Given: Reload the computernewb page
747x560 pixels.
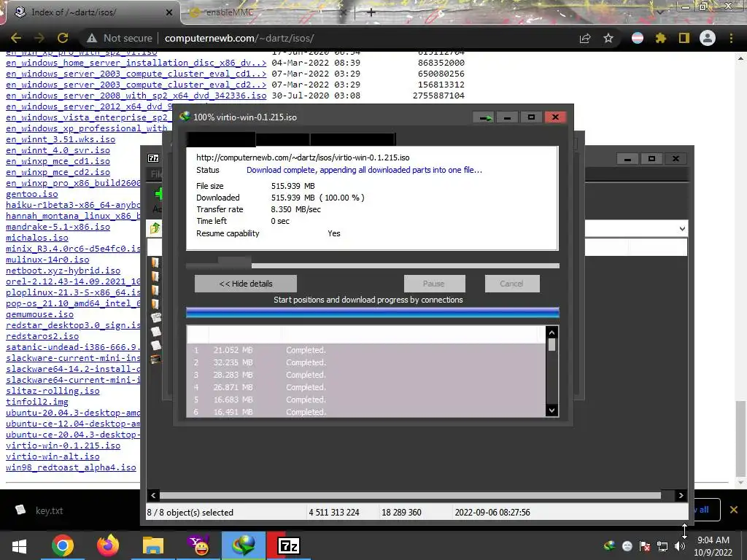Looking at the screenshot, I should tap(63, 38).
